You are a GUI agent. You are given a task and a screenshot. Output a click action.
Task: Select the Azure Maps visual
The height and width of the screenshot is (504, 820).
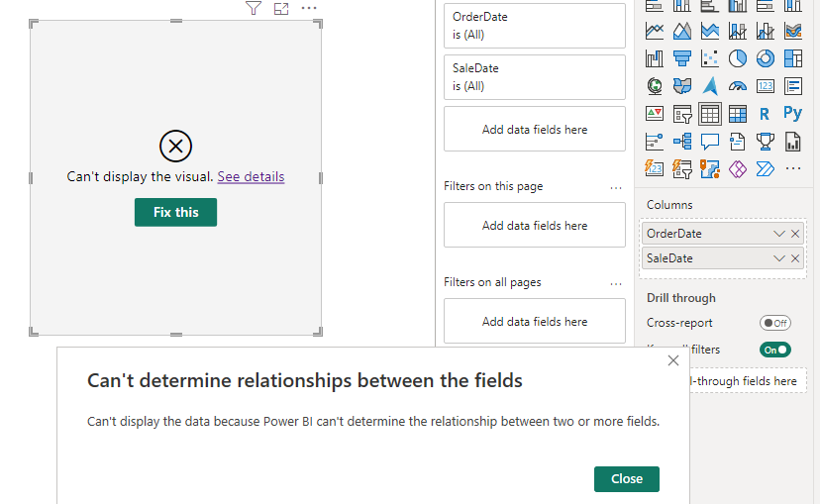(710, 86)
